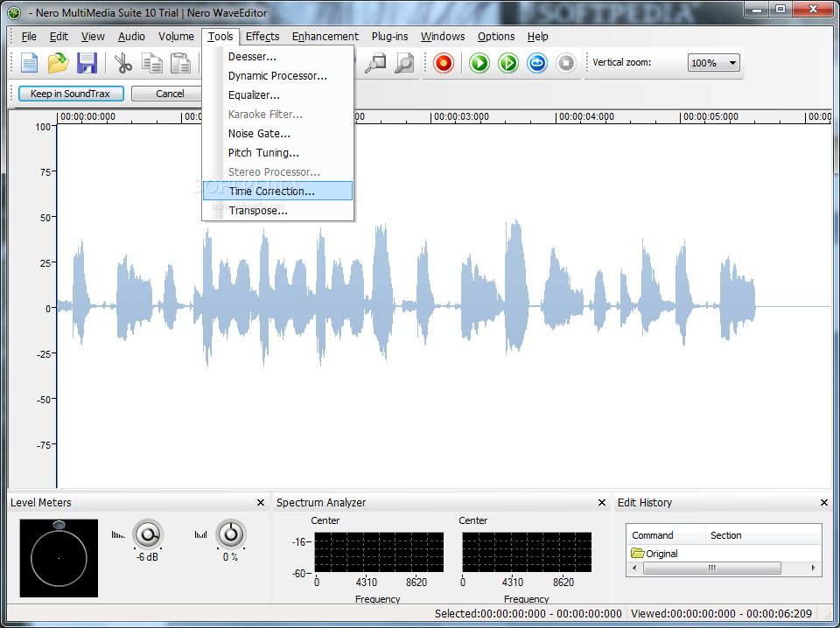Adjust the -6 dB level knob
Viewport: 840px width, 628px height.
(147, 534)
